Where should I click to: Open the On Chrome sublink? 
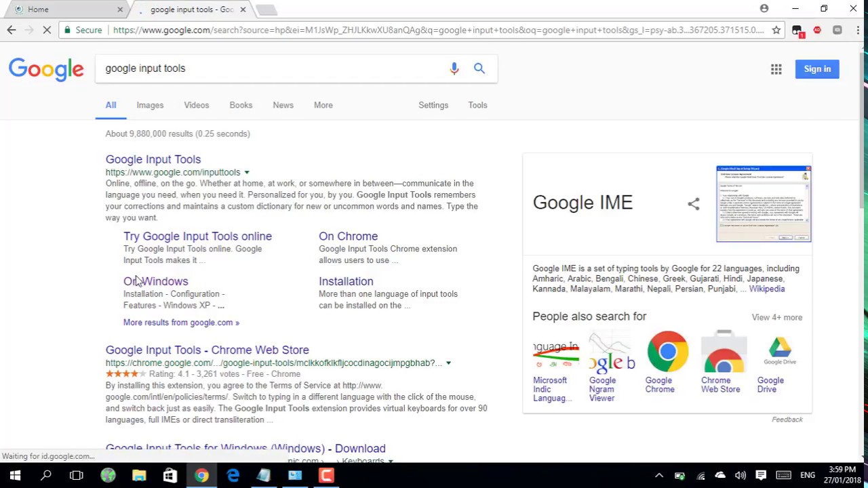348,237
